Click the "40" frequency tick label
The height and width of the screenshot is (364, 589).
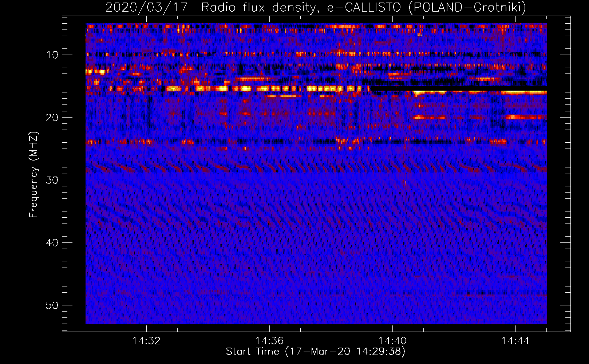52,243
